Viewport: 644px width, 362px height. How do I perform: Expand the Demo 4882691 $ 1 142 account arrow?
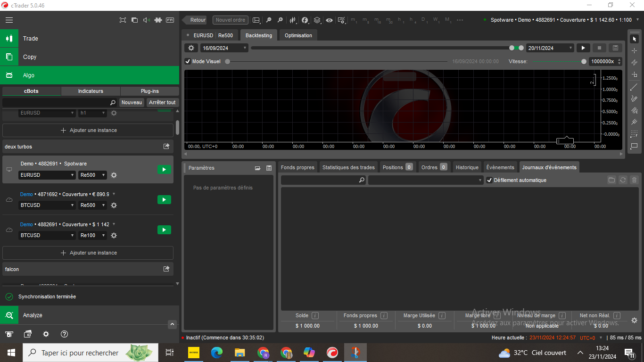tap(114, 224)
